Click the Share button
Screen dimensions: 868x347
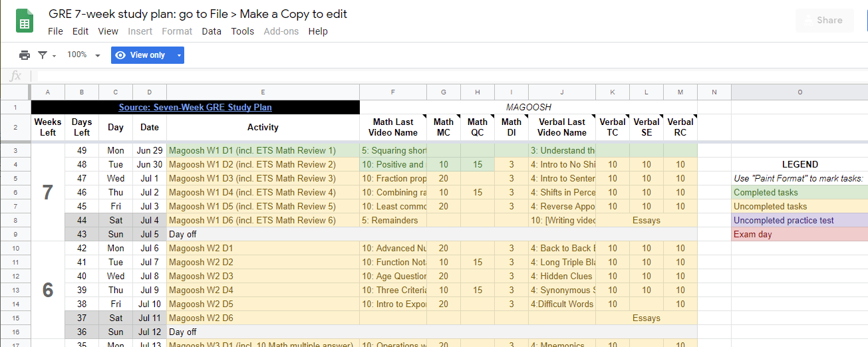(x=825, y=21)
